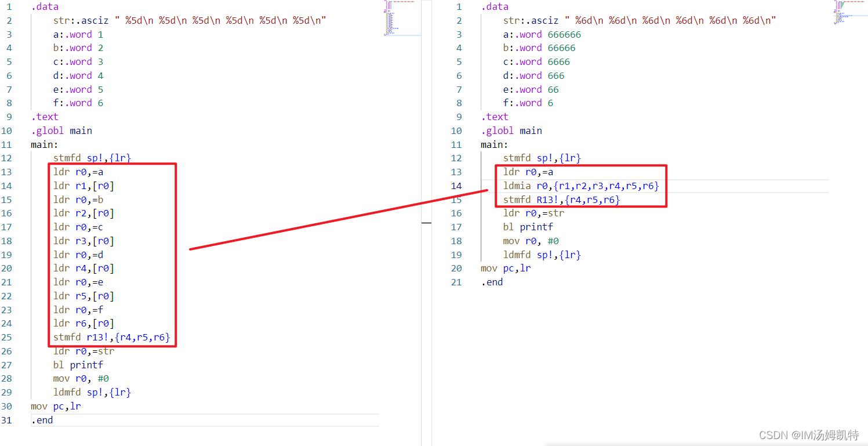Click line number 30 in left gutter
Viewport: 868px width, 446px height.
[6, 406]
